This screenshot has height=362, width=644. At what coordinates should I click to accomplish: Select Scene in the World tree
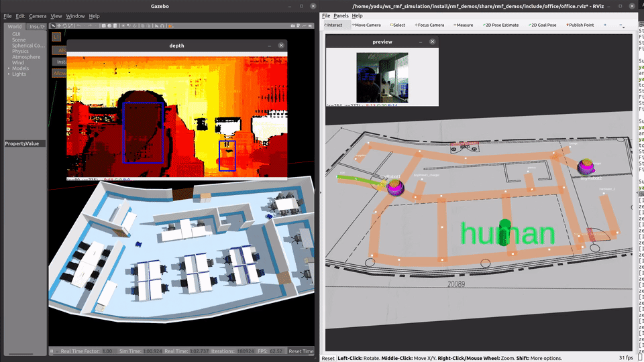coord(19,40)
